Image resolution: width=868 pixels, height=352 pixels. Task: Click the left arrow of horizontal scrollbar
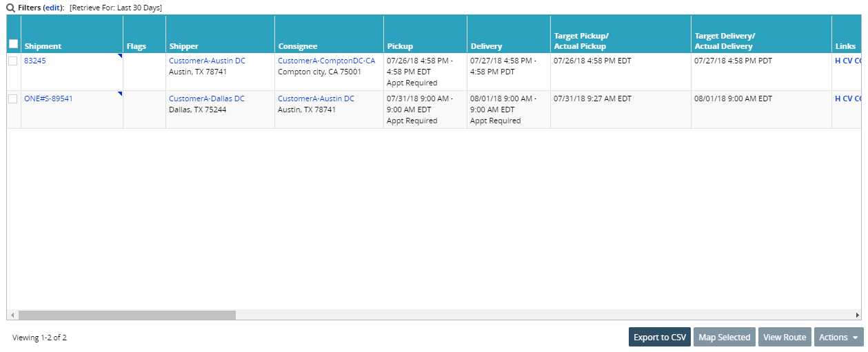12,315
